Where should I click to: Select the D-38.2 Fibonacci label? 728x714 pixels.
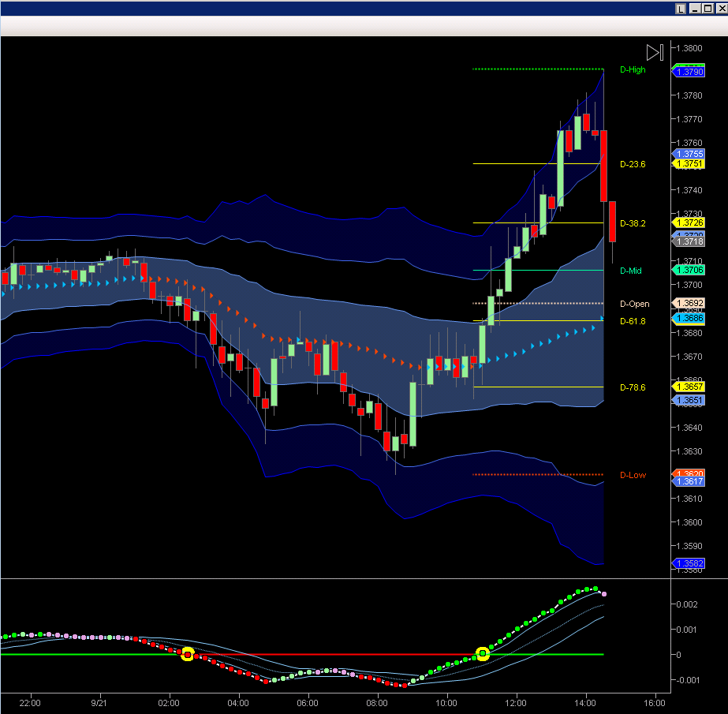633,223
